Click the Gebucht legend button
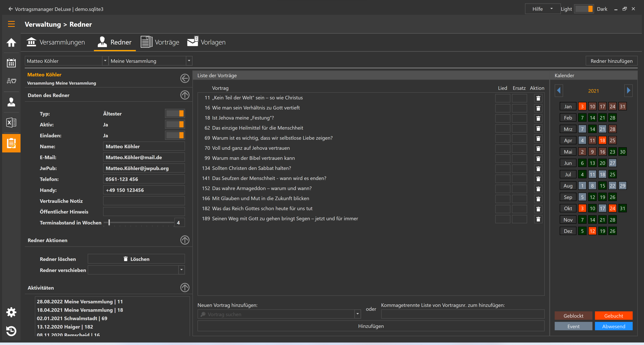 (613, 316)
